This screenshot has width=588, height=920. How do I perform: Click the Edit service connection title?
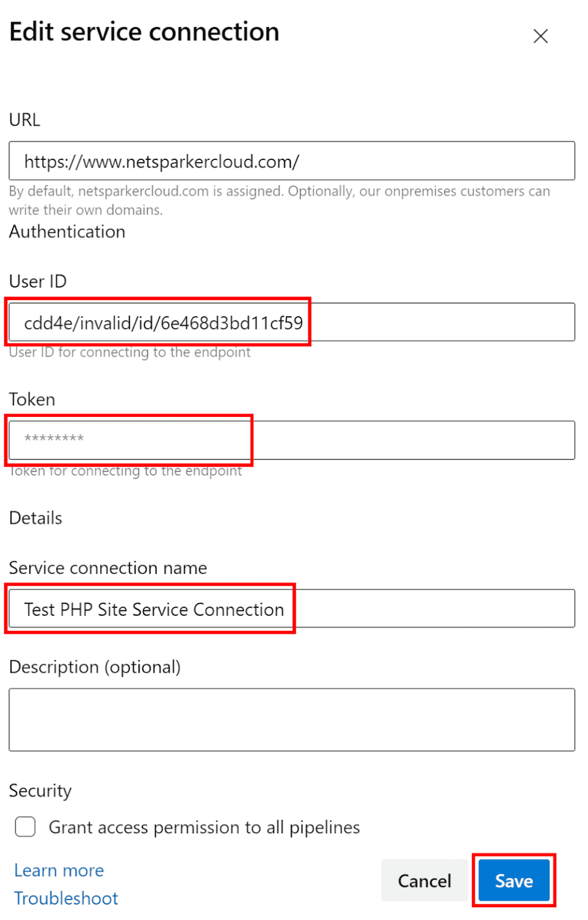[144, 31]
